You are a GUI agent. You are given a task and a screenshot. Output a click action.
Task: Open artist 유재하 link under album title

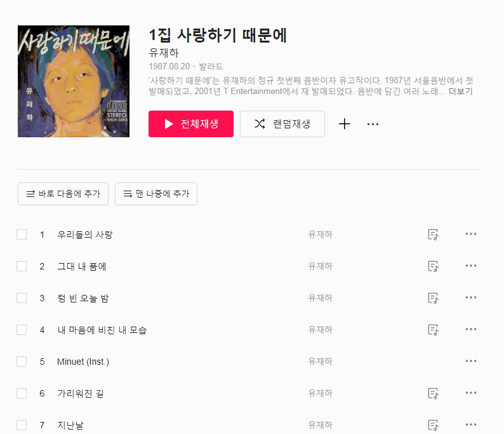(x=164, y=53)
